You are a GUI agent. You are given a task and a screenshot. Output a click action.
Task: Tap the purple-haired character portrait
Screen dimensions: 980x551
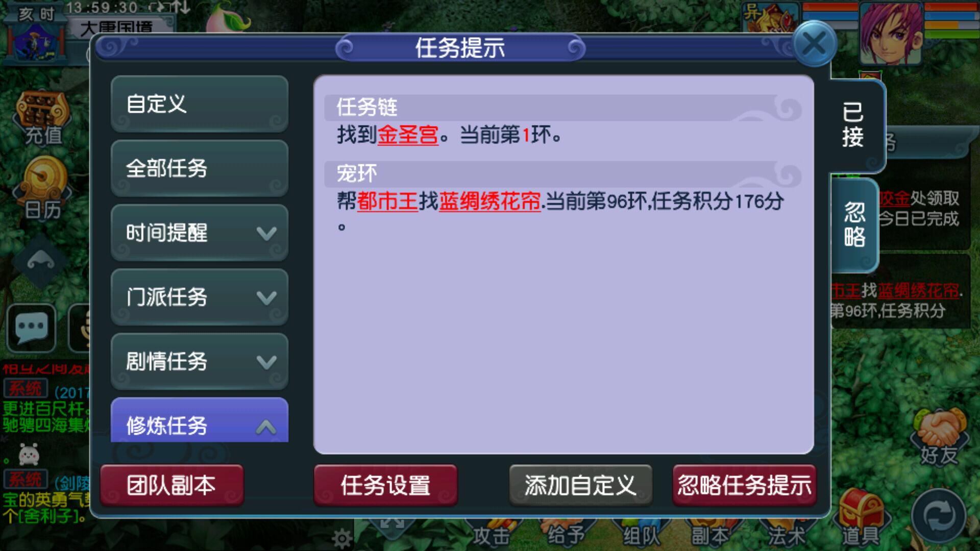tap(891, 34)
